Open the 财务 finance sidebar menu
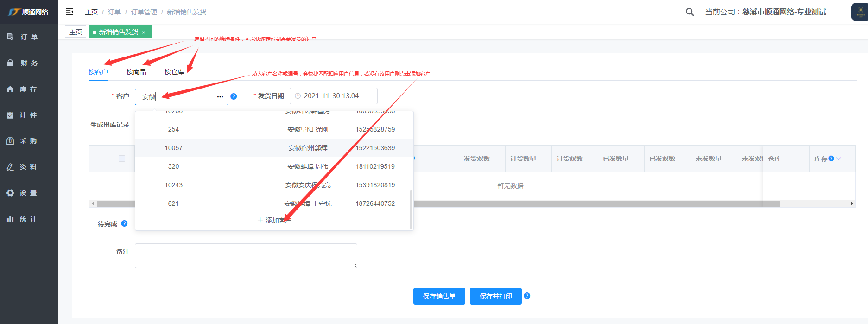The width and height of the screenshot is (868, 324). tap(29, 63)
